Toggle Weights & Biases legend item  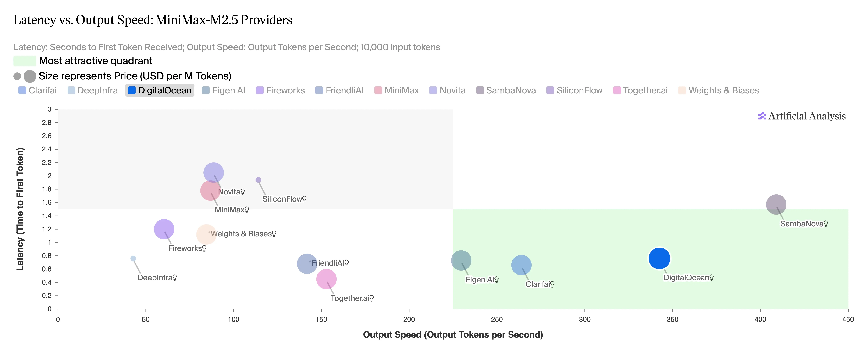(719, 90)
